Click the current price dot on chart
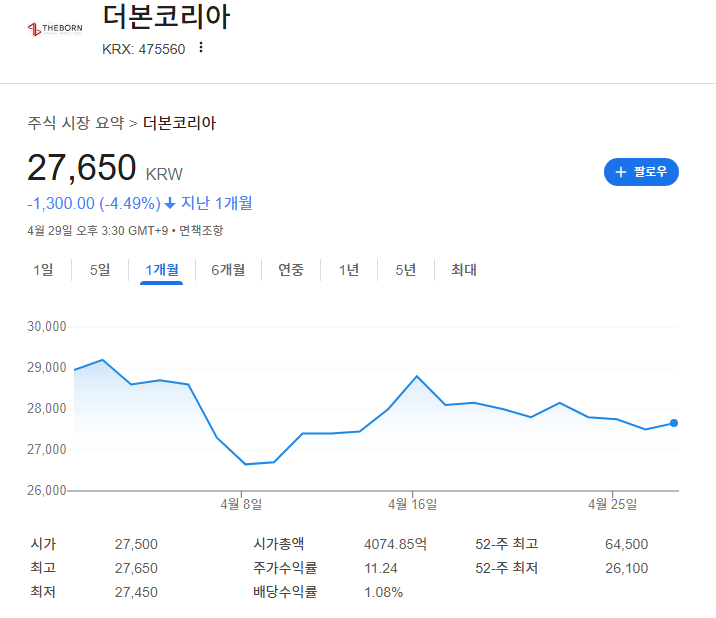Screen dimensions: 716x618 click(674, 423)
